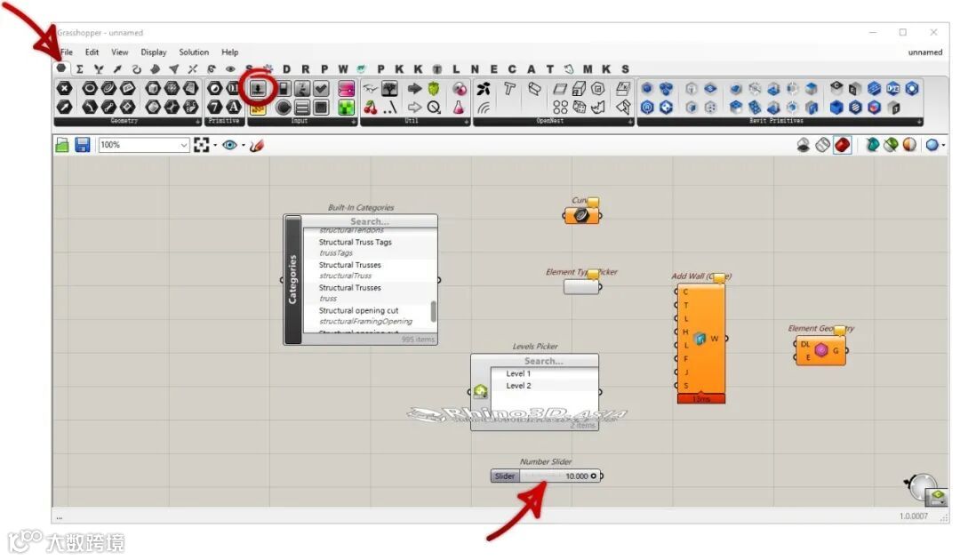Open the Solution menu
The width and height of the screenshot is (960, 560).
point(194,52)
